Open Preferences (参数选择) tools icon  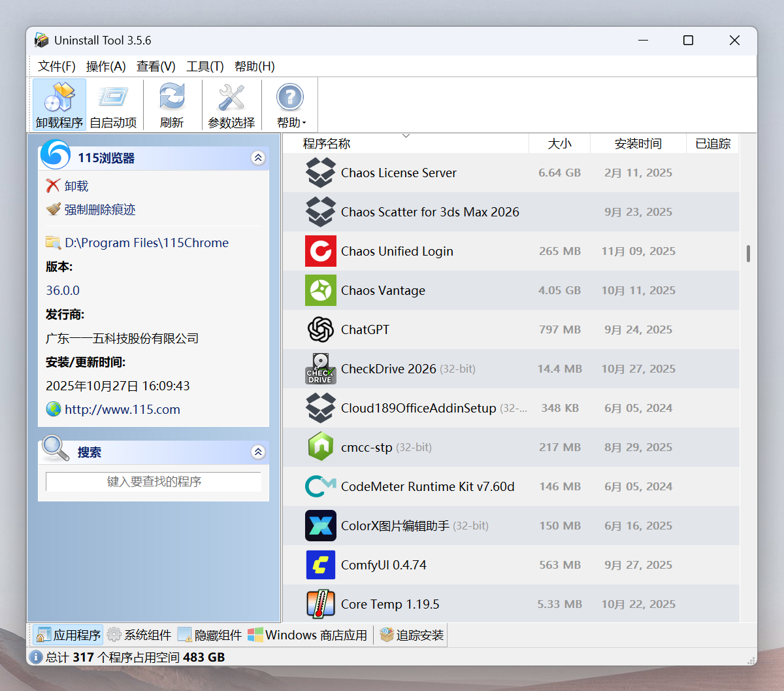coord(231,98)
